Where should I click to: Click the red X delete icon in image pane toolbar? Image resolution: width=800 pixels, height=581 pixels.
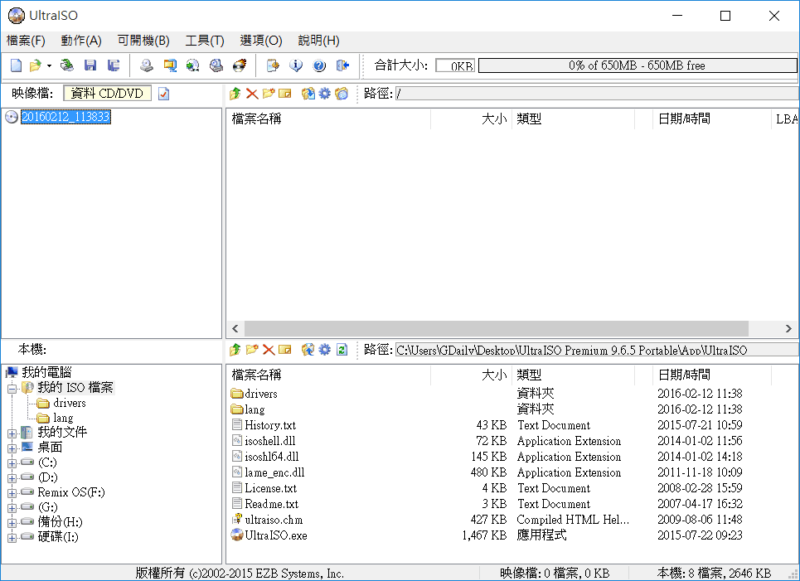pyautogui.click(x=252, y=93)
